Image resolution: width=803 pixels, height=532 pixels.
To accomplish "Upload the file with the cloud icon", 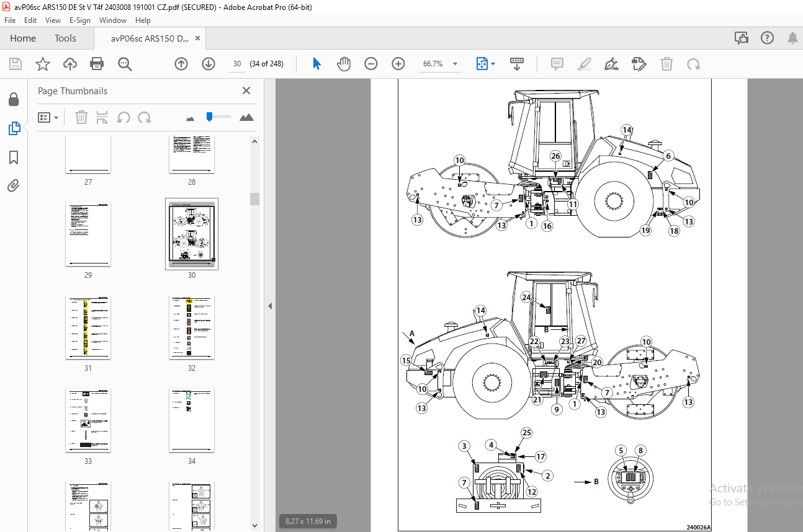I will (70, 64).
